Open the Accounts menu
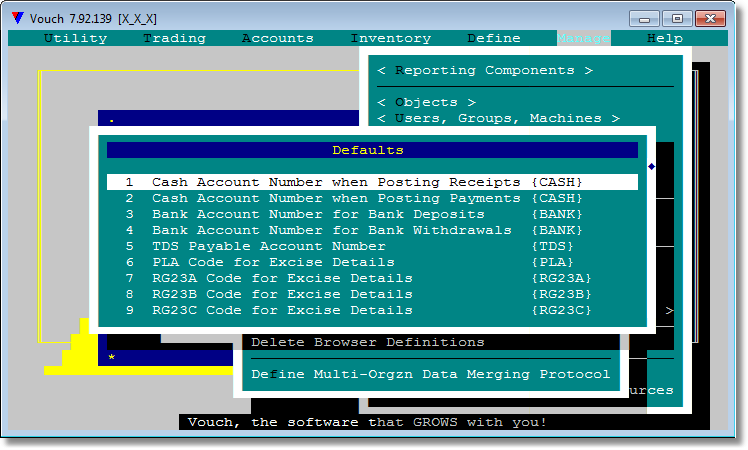This screenshot has height=450, width=748. tap(278, 38)
